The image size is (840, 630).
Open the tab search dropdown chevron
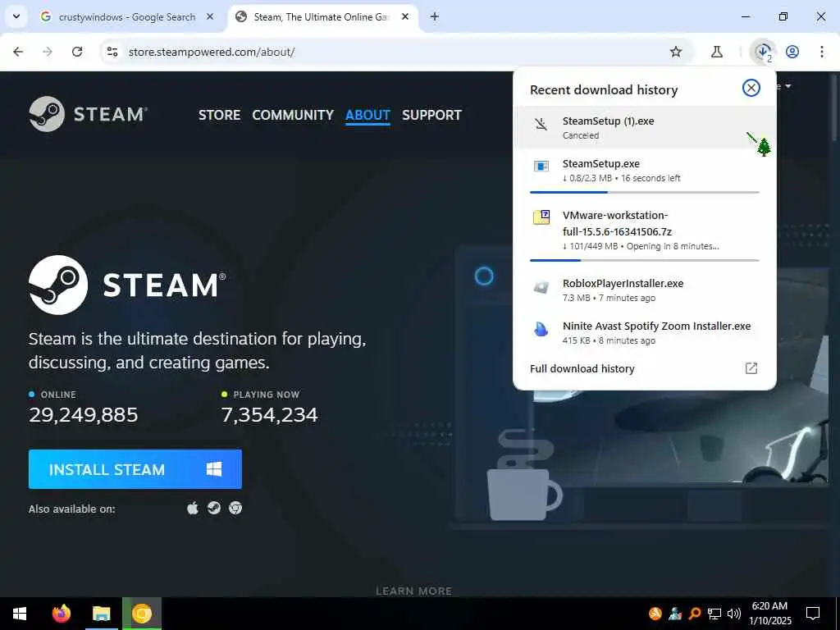tap(16, 16)
